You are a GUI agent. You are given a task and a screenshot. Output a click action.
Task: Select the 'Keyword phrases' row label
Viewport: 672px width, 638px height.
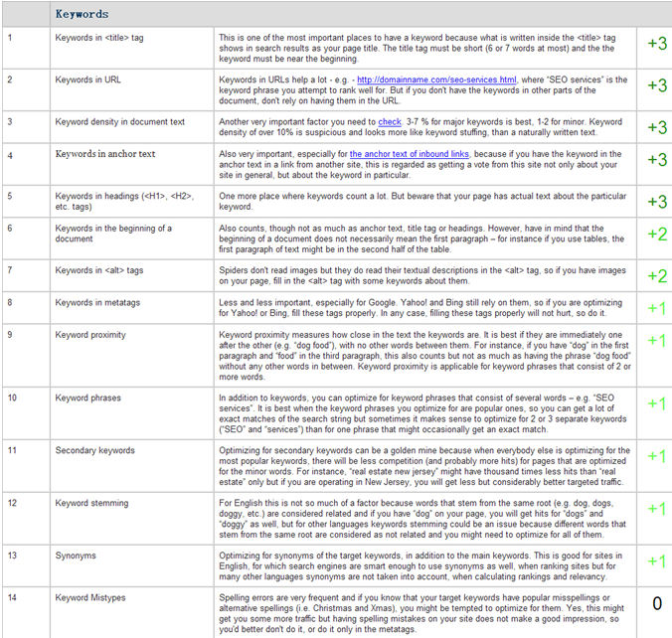pos(89,398)
